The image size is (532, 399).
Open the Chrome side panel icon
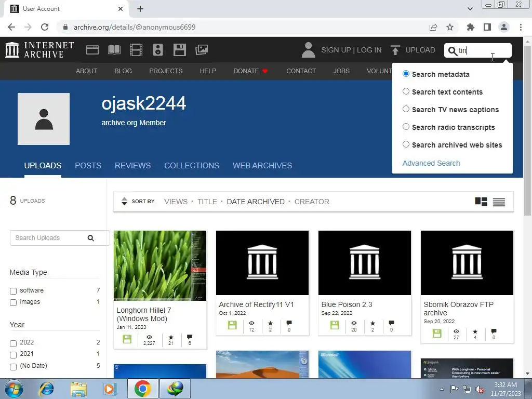[x=487, y=27]
